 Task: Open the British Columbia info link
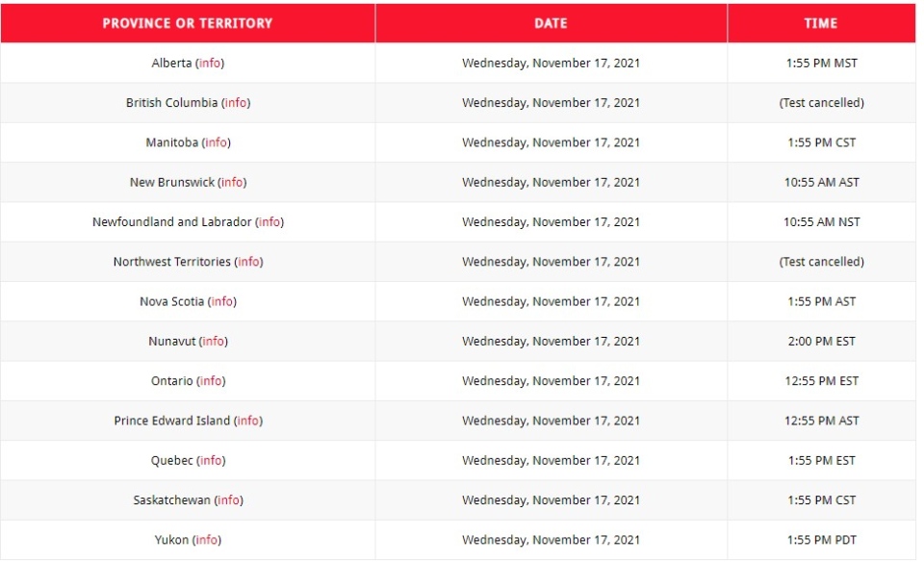(236, 102)
